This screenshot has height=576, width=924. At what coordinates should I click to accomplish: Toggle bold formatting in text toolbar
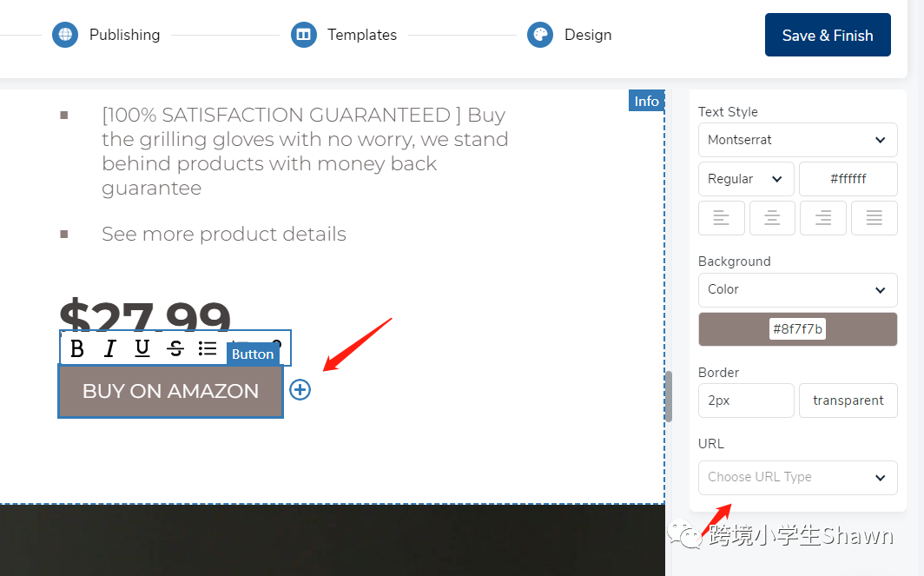click(76, 348)
